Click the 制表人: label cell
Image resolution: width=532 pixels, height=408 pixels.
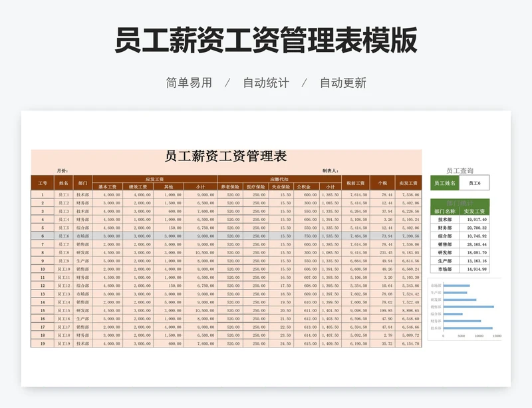[x=330, y=171]
